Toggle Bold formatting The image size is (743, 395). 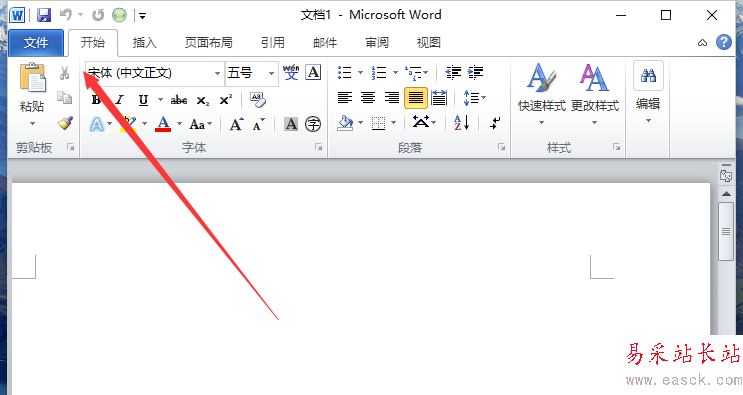coord(96,100)
